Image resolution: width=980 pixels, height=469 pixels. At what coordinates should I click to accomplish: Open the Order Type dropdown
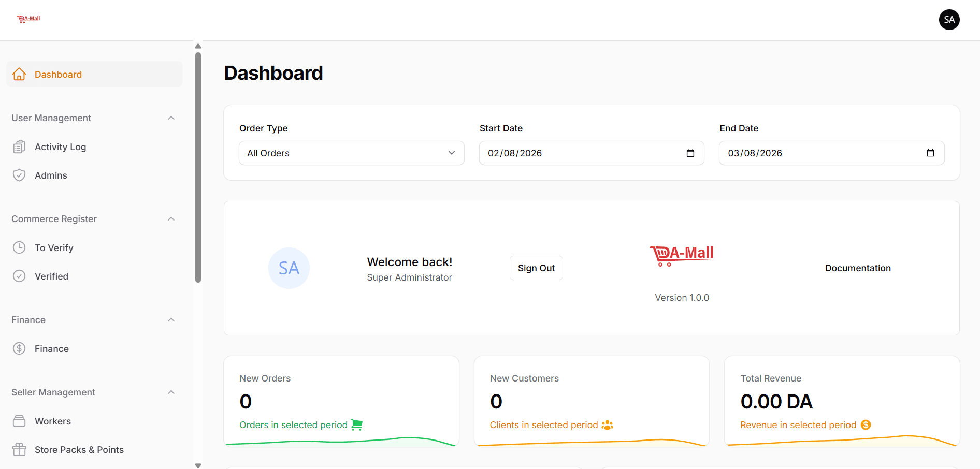(352, 153)
